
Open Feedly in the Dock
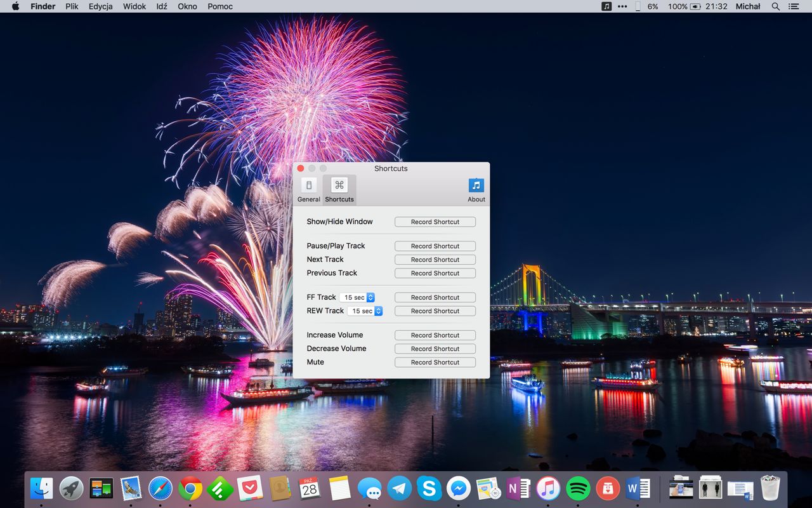(220, 488)
